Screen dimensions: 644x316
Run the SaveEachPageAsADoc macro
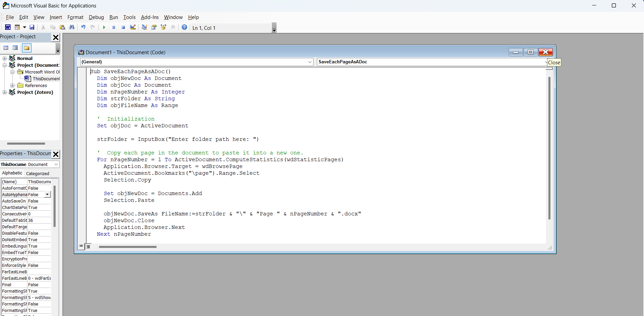click(104, 27)
